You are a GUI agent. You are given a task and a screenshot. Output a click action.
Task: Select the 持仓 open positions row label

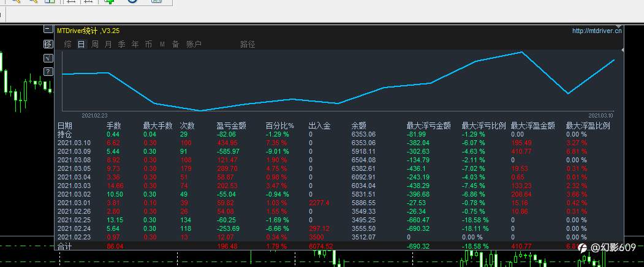point(65,134)
